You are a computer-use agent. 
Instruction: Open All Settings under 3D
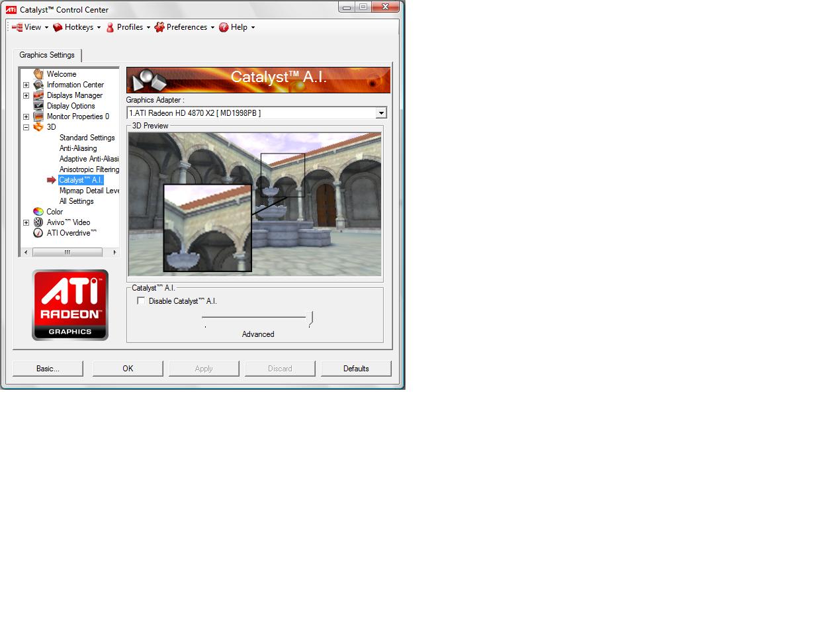pyautogui.click(x=76, y=201)
